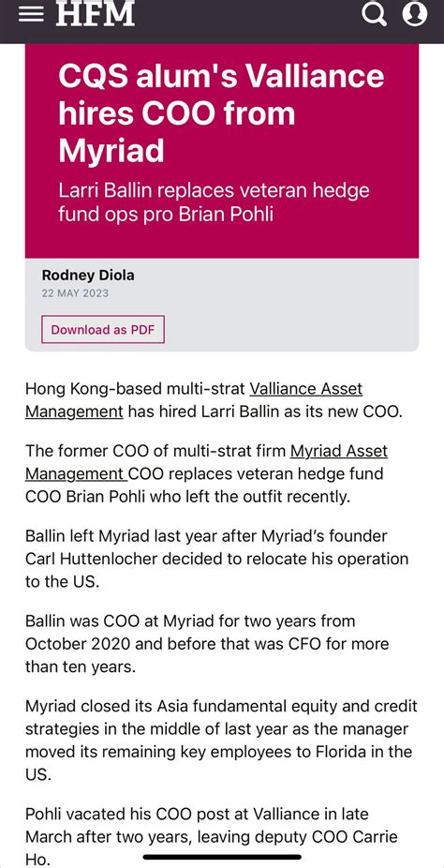Image resolution: width=444 pixels, height=868 pixels.
Task: Open the search magnifier icon
Action: [375, 14]
